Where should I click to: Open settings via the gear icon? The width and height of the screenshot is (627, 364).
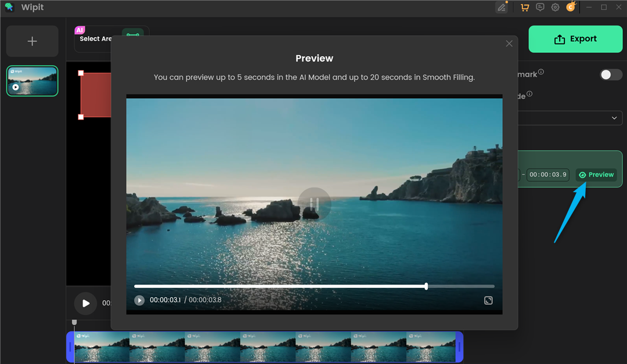555,7
